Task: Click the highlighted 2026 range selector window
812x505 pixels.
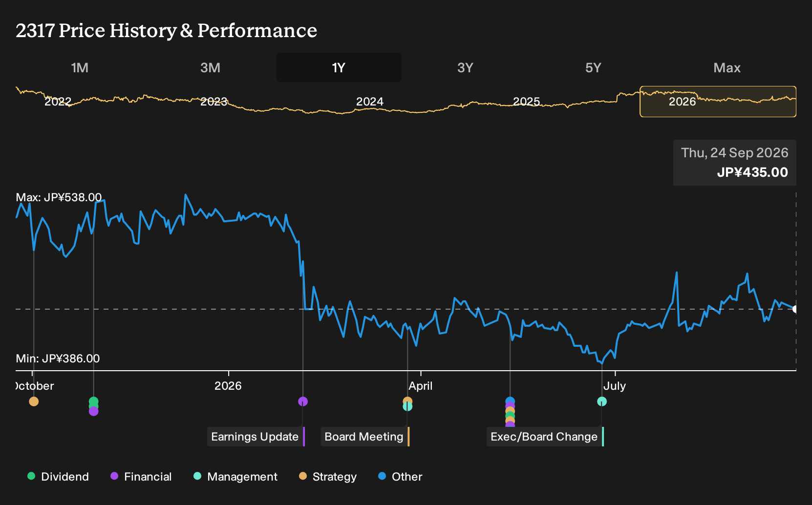Action: point(718,102)
